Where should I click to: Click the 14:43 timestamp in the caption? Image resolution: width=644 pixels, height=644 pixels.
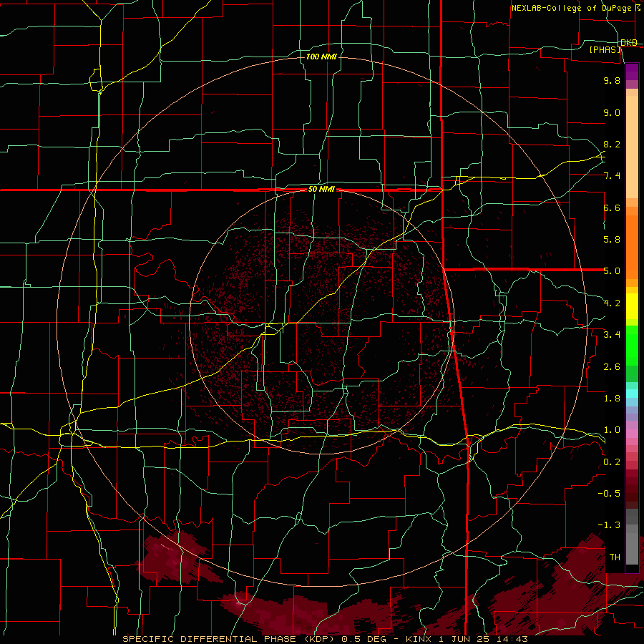tap(513, 639)
